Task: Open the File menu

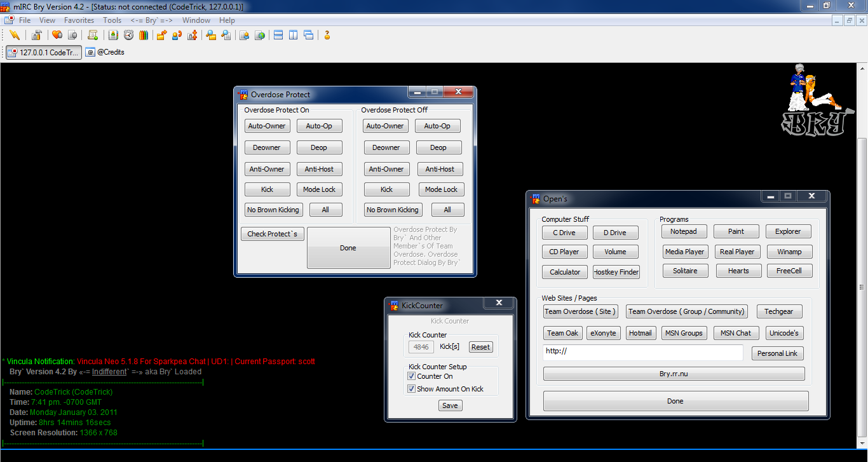Action: click(25, 20)
